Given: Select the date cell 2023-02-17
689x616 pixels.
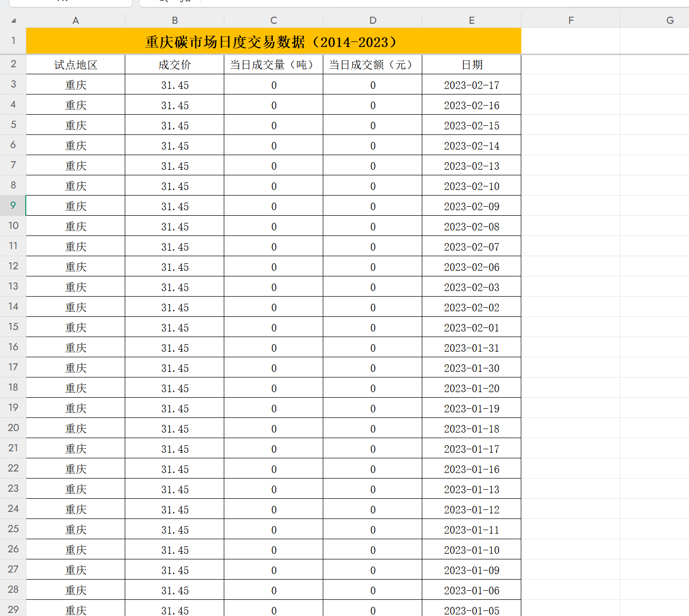Looking at the screenshot, I should coord(472,85).
